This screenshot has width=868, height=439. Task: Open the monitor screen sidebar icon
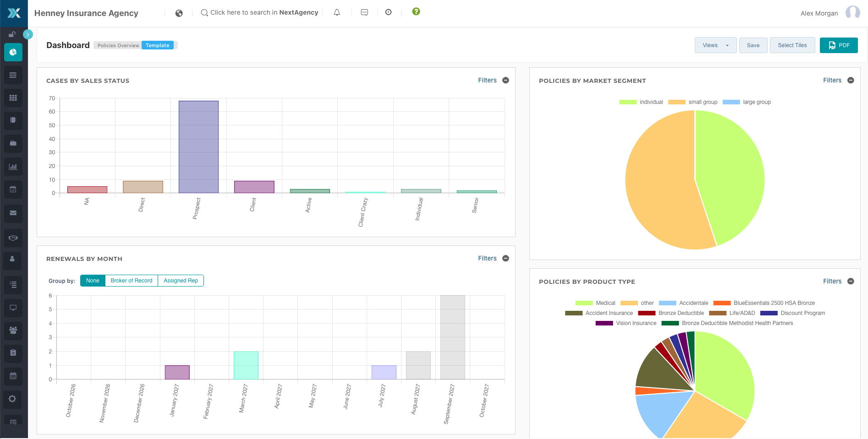[13, 308]
